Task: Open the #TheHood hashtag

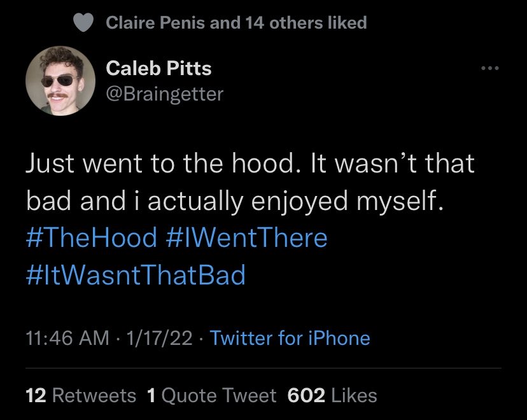Action: click(92, 237)
